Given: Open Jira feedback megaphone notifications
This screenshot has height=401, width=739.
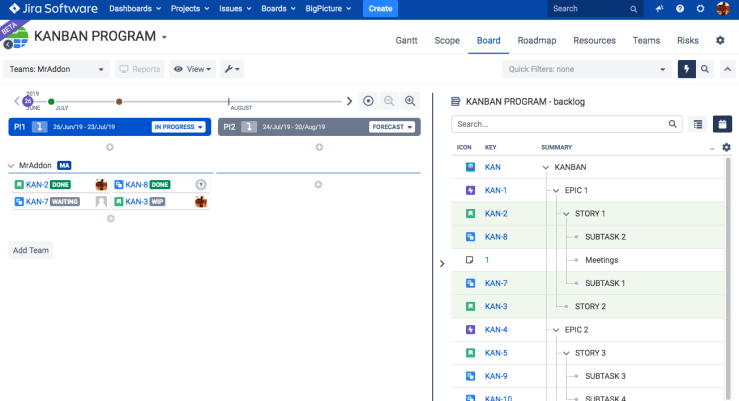Looking at the screenshot, I should click(x=659, y=9).
